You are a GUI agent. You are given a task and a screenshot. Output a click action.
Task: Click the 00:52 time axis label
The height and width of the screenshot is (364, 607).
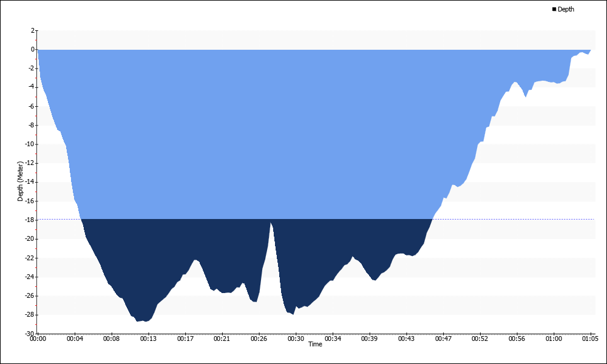[480, 339]
